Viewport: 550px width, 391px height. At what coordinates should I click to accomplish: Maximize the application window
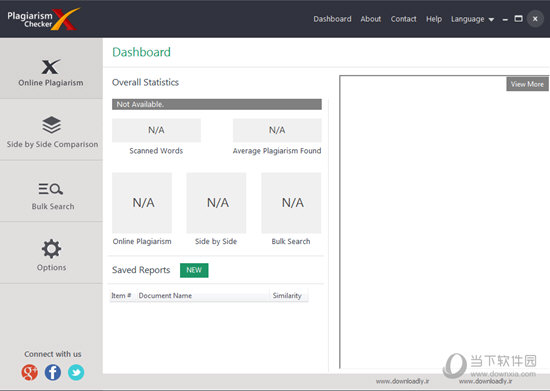(518, 19)
